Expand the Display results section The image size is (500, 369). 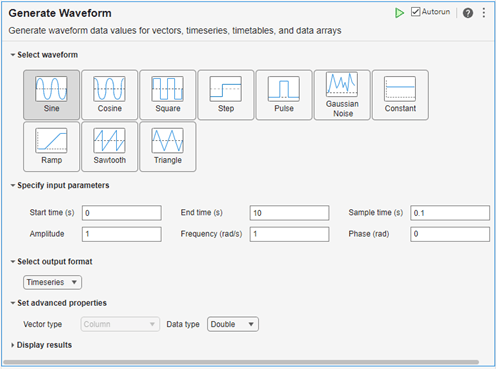point(12,345)
